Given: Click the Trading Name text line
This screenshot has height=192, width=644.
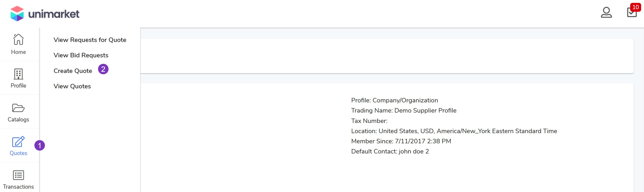Looking at the screenshot, I should pyautogui.click(x=404, y=110).
